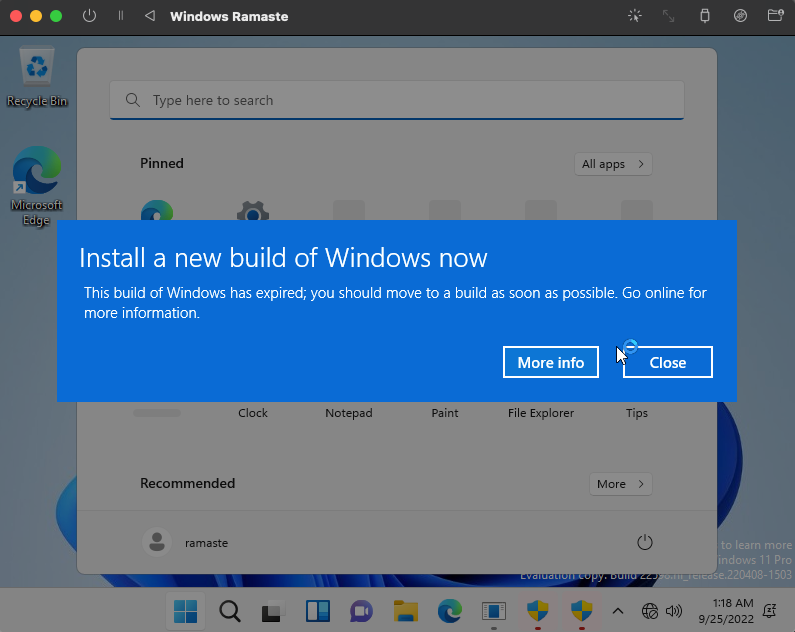Open taskbar Search magnifier
This screenshot has width=795, height=632.
point(230,611)
